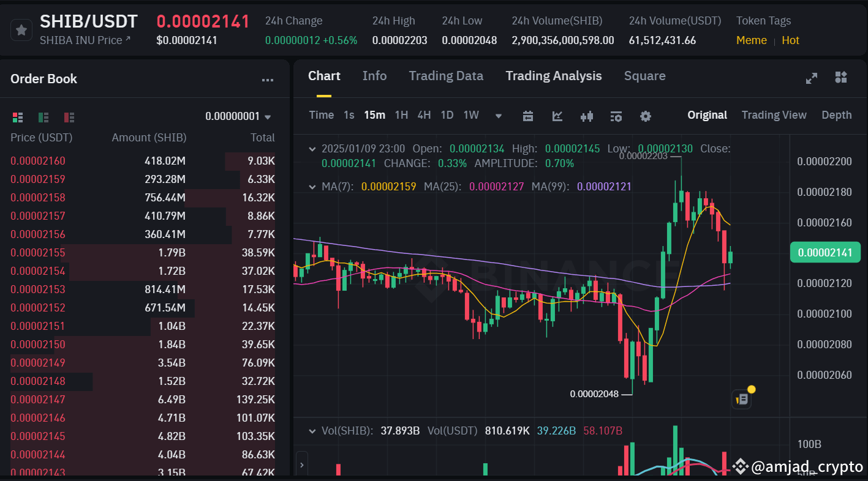Click the MA(7) indicator value
This screenshot has height=481, width=868.
click(x=389, y=186)
